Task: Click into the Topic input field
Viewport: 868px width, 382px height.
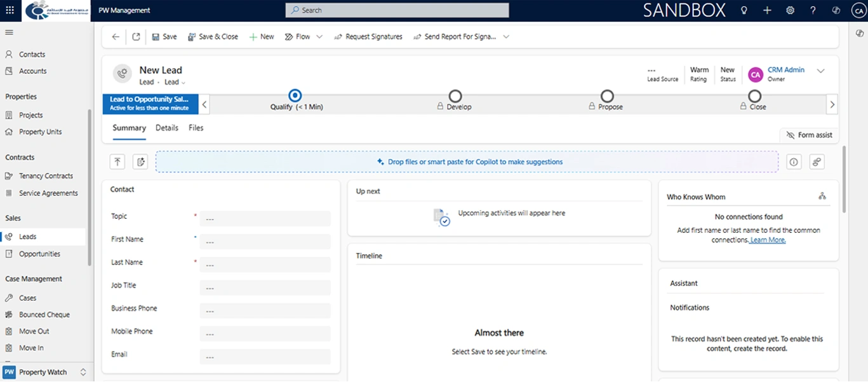Action: 265,219
